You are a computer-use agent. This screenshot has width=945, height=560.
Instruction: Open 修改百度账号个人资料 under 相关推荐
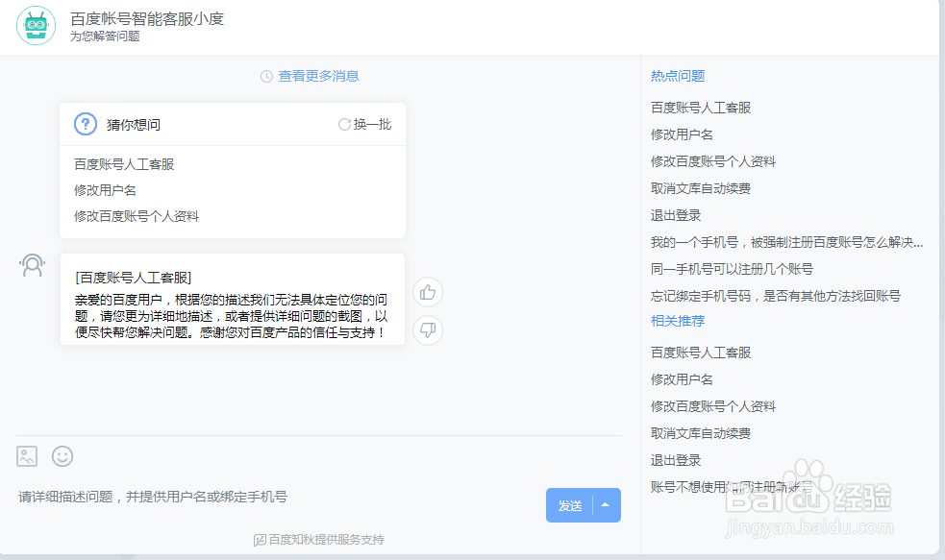click(x=713, y=406)
